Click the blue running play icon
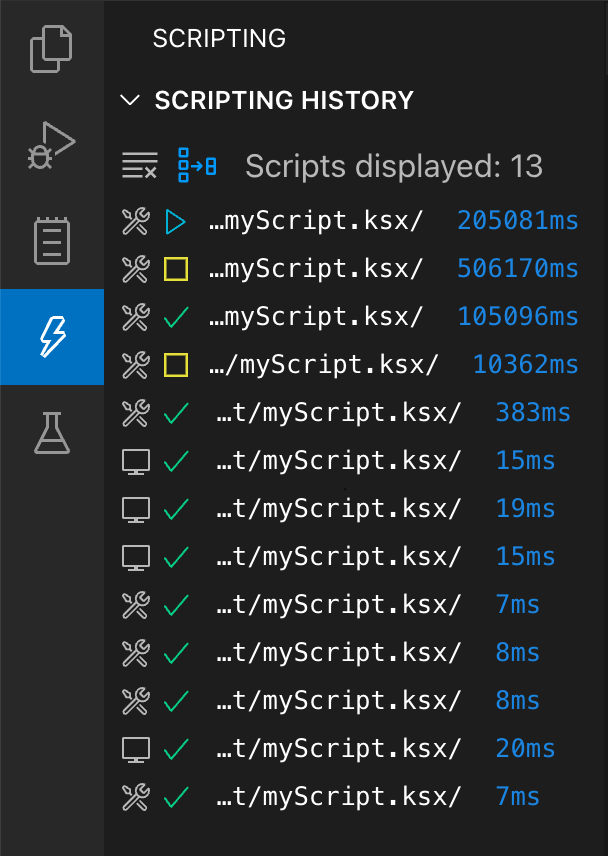This screenshot has width=608, height=856. (176, 222)
